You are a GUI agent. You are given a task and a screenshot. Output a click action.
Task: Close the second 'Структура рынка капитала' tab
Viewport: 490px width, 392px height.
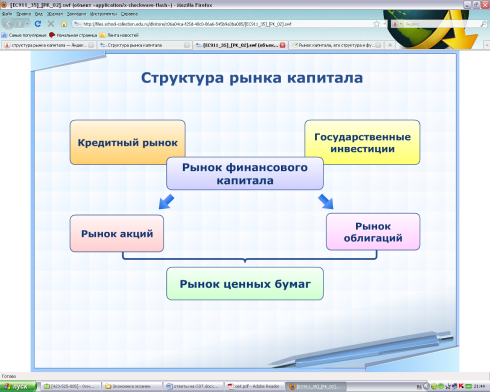187,45
